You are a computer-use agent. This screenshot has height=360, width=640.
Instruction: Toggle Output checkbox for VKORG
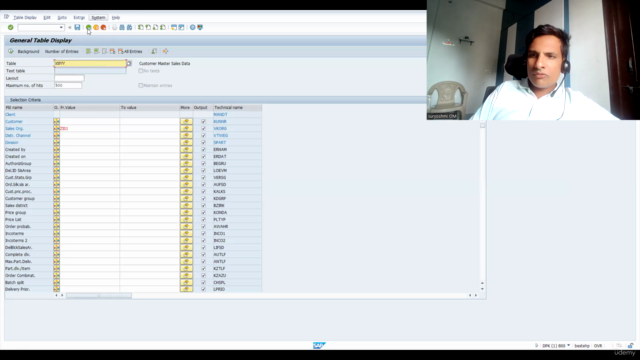[203, 129]
